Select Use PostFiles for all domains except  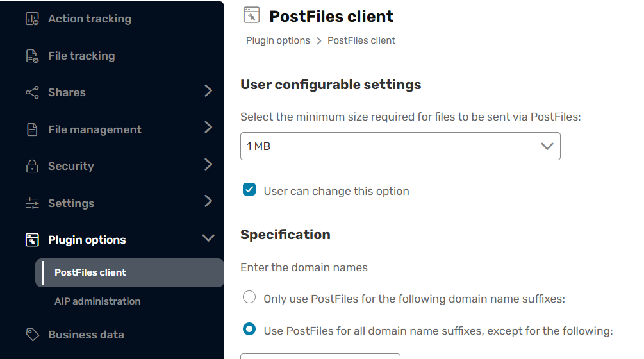(249, 329)
